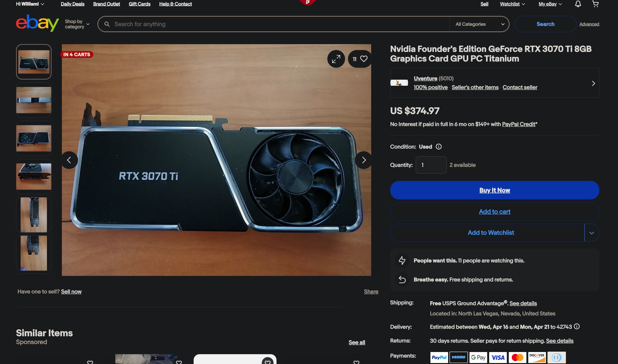Open the All Categories dropdown
Screen dimensions: 618x364
[479, 24]
